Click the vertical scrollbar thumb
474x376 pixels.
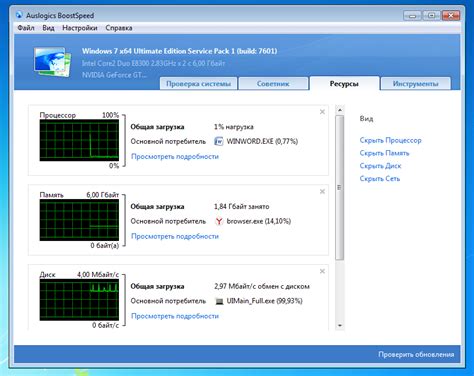(340, 187)
